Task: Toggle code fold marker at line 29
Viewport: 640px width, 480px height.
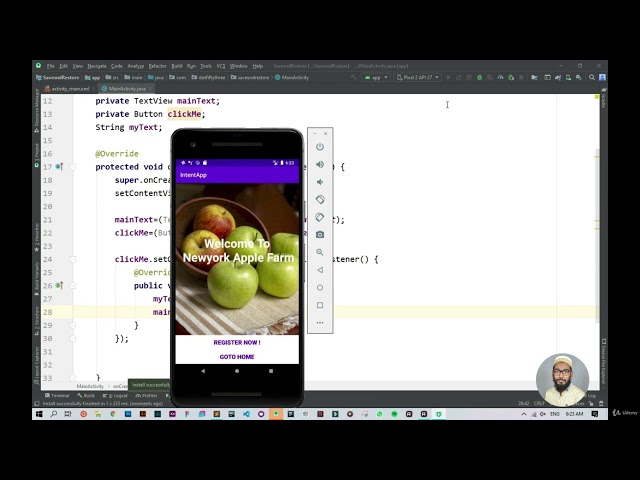Action: (73, 325)
